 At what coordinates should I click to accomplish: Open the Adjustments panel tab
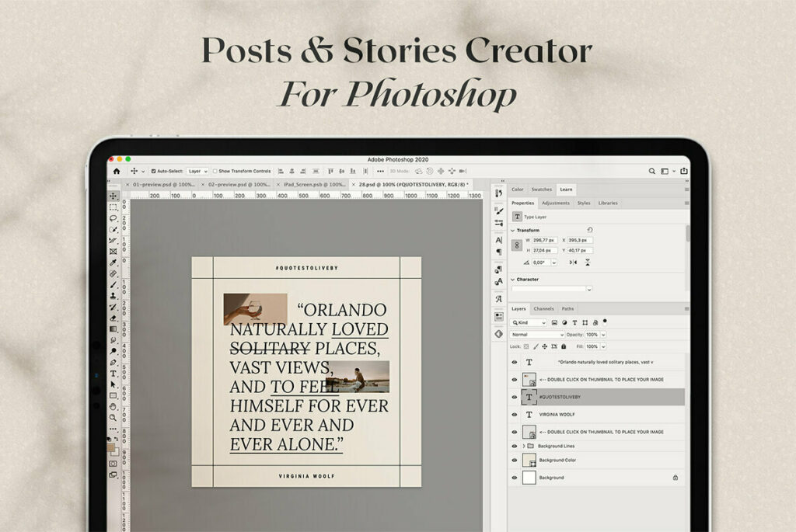tap(555, 203)
